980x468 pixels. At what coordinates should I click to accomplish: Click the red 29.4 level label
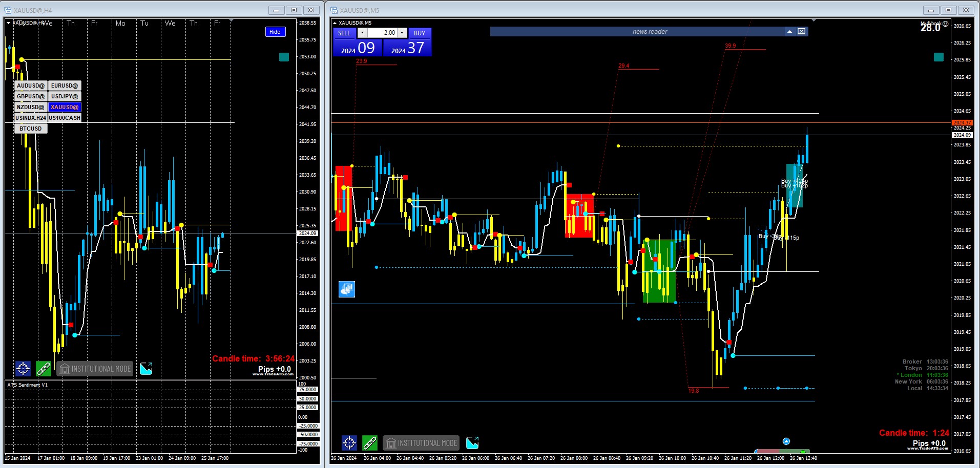tap(623, 66)
